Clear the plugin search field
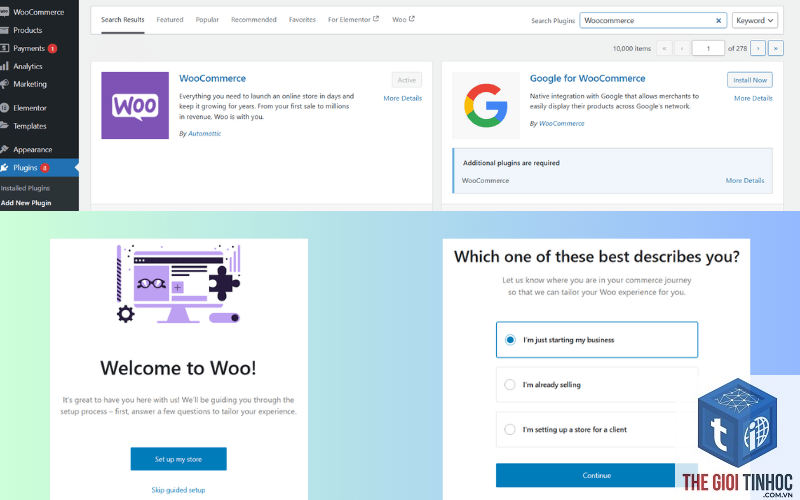Screen dimensions: 800x500 tap(718, 20)
